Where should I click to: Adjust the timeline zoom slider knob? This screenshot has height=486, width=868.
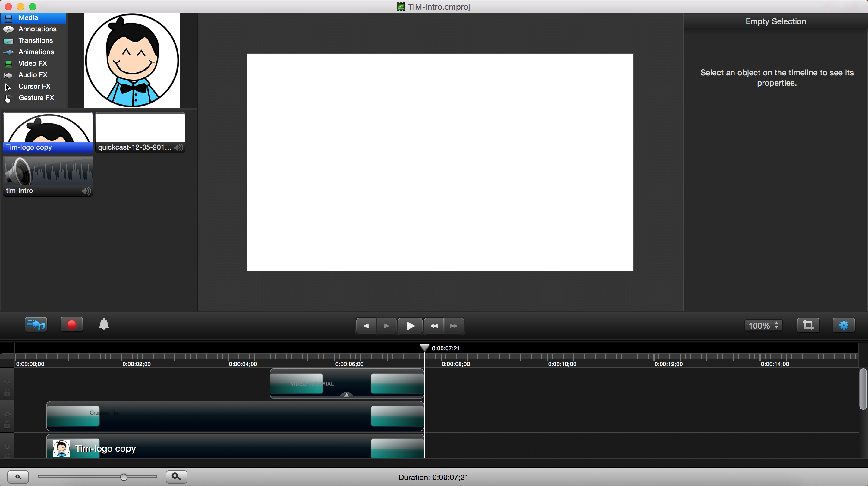(x=124, y=477)
